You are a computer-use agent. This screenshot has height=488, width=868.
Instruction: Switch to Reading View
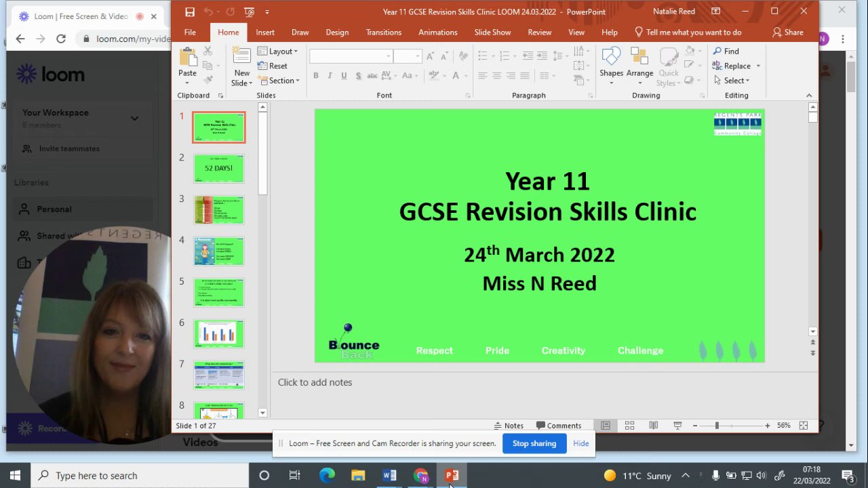click(x=653, y=426)
